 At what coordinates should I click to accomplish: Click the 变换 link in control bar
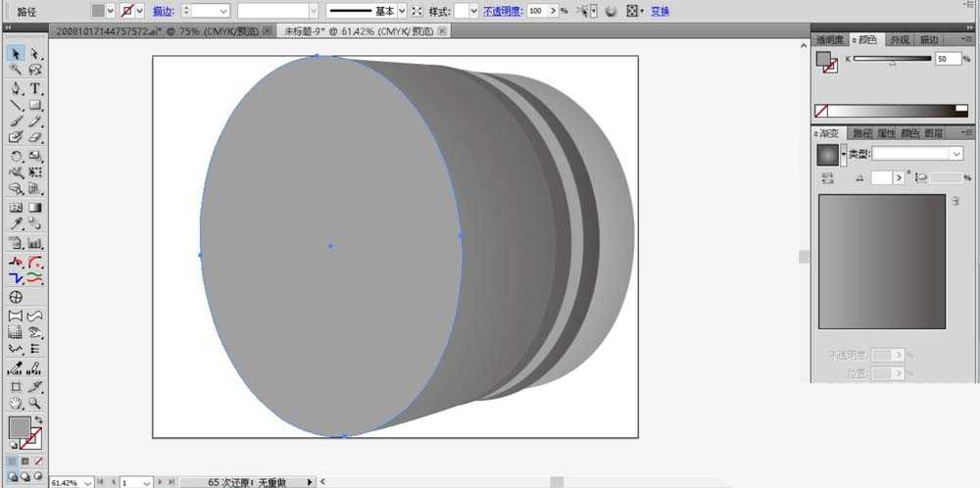click(x=660, y=11)
